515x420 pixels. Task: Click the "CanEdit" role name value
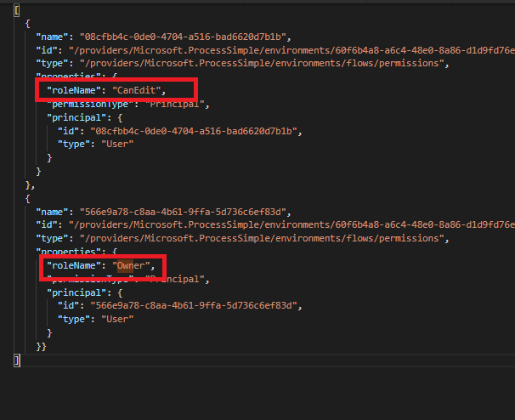click(x=139, y=90)
